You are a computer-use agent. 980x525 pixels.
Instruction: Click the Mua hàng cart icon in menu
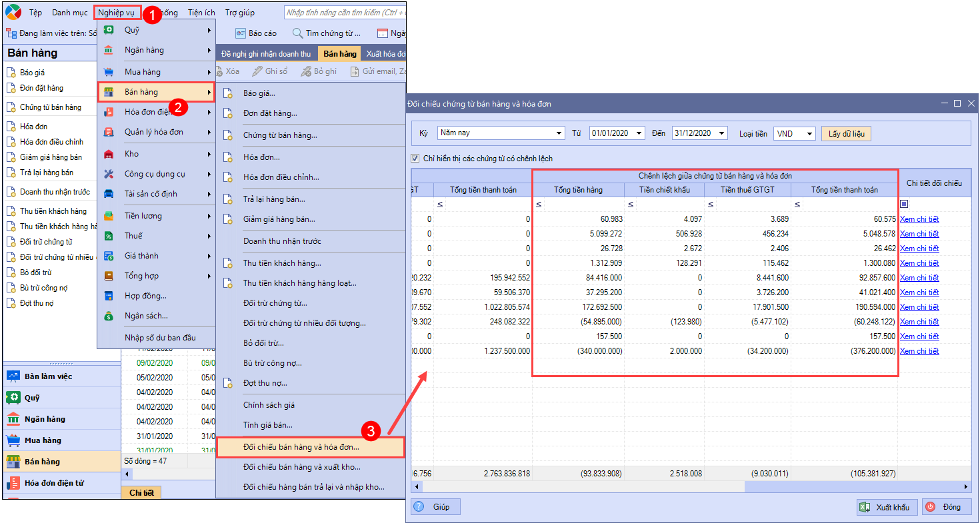tap(109, 71)
